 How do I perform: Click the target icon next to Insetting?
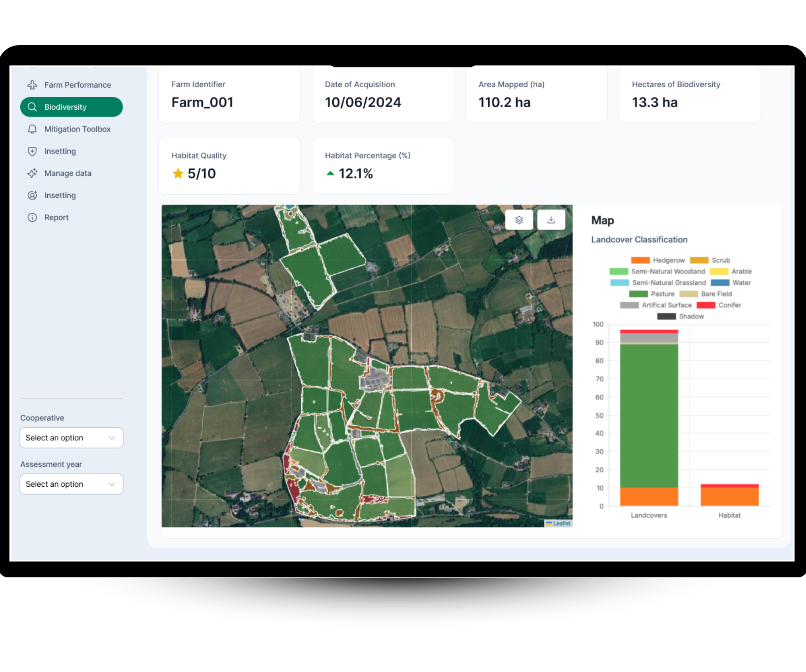(32, 195)
